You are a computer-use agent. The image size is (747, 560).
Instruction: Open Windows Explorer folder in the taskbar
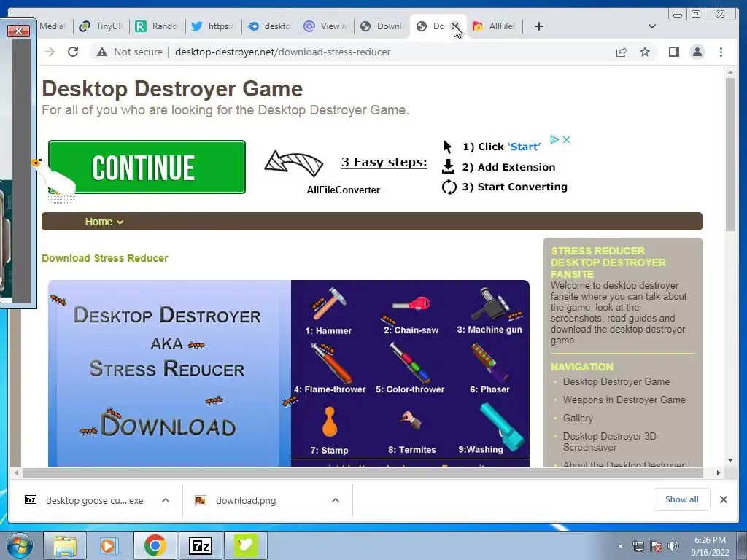point(64,545)
